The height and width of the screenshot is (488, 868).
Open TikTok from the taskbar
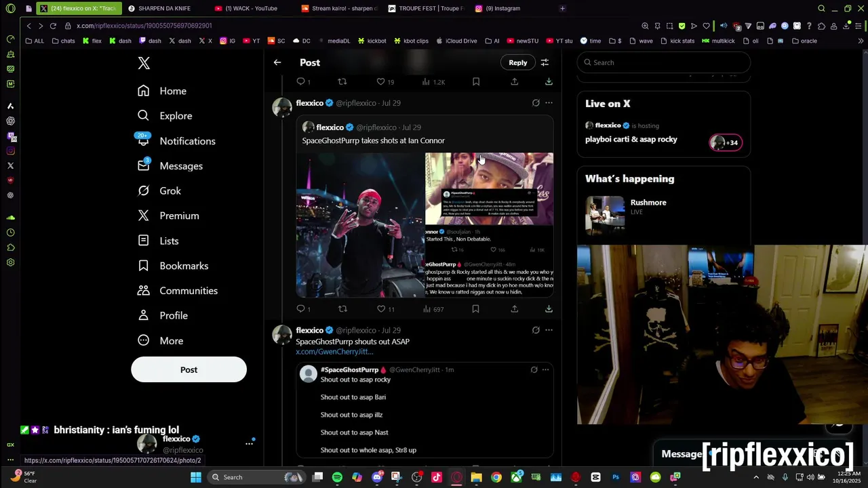pyautogui.click(x=437, y=477)
